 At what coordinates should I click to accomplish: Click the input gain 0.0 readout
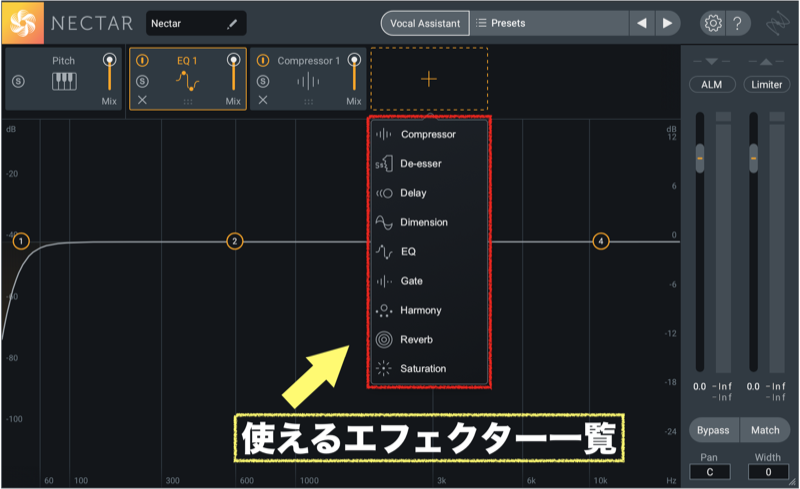(x=699, y=386)
